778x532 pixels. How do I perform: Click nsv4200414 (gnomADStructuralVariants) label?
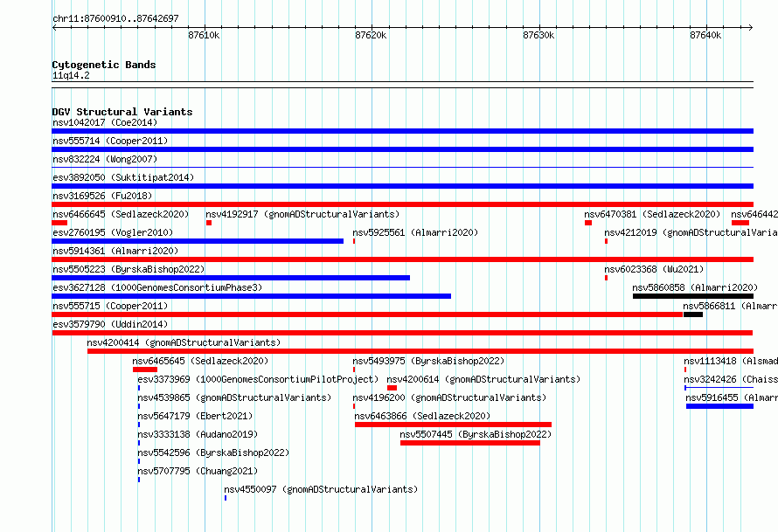tap(184, 342)
